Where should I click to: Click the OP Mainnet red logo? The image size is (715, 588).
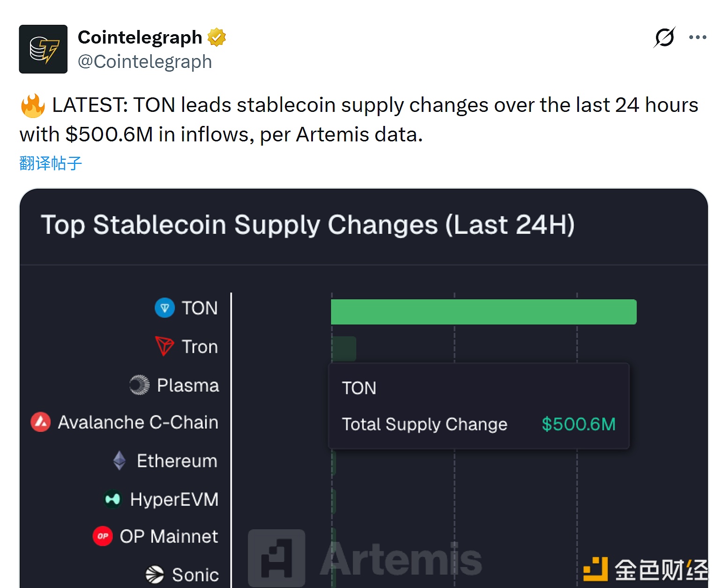click(x=103, y=536)
